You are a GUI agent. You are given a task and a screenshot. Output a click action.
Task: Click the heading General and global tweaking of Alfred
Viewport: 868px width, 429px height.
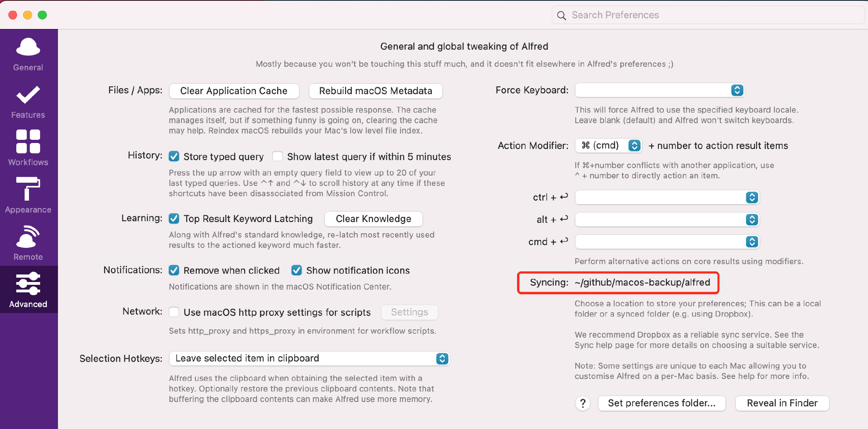[464, 46]
